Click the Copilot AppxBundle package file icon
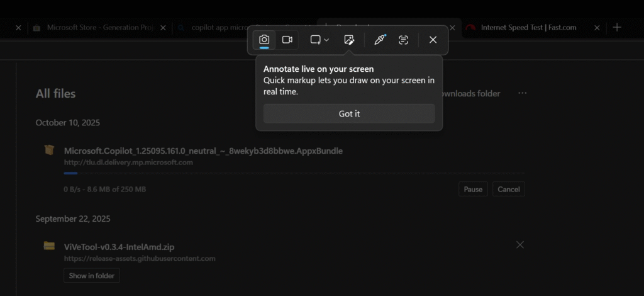The height and width of the screenshot is (296, 644). [x=49, y=150]
